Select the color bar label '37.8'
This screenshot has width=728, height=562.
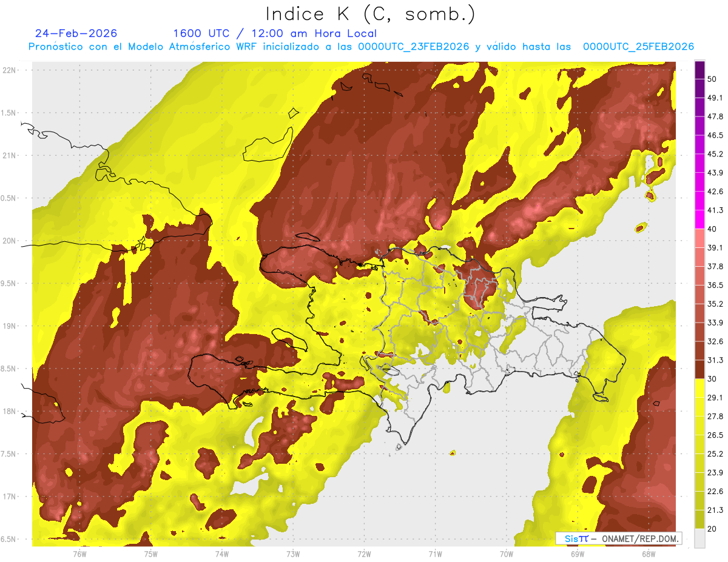click(x=715, y=266)
